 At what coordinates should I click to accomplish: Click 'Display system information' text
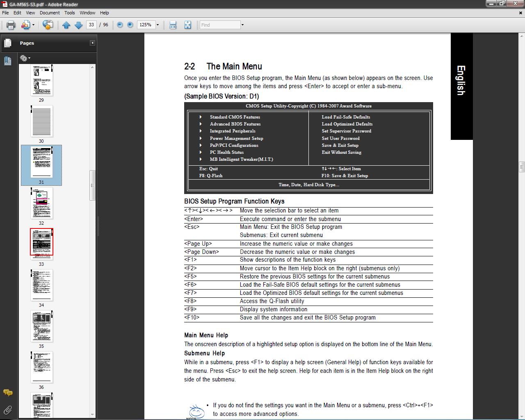click(x=274, y=309)
